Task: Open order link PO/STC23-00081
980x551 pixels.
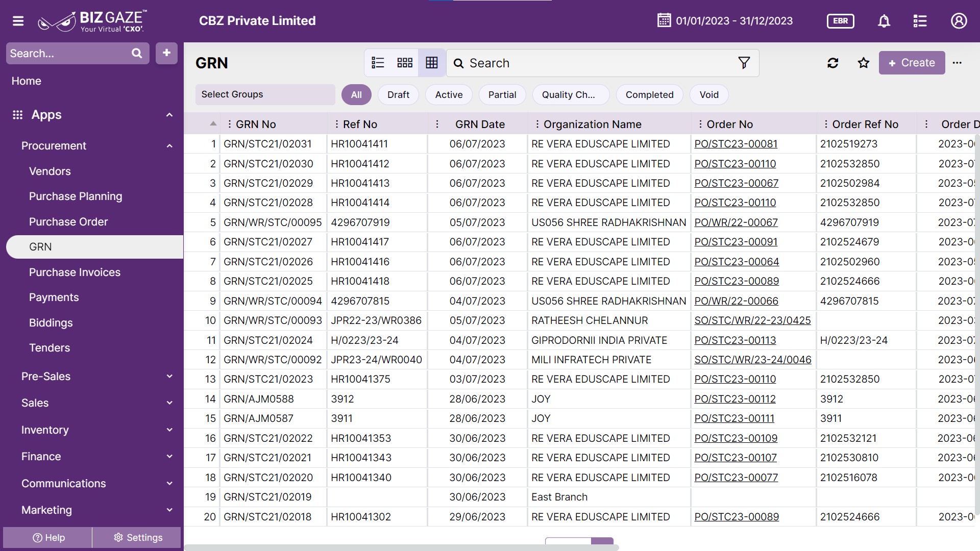Action: point(736,144)
